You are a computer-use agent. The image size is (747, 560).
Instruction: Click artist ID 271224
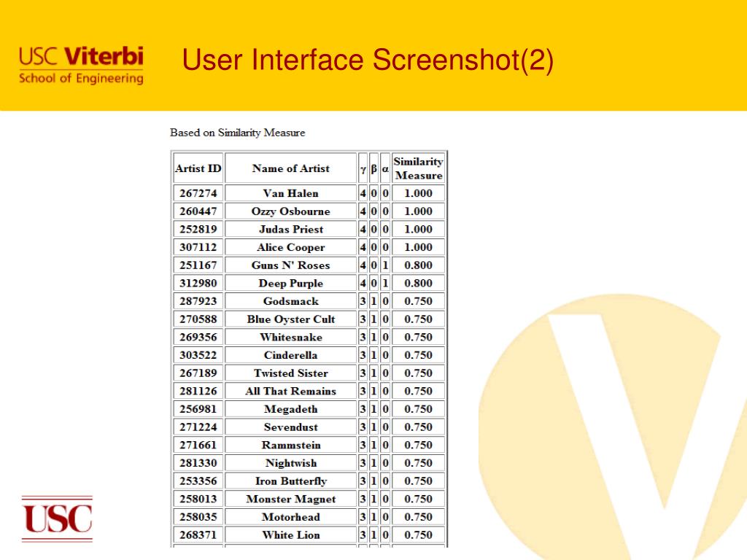click(198, 427)
